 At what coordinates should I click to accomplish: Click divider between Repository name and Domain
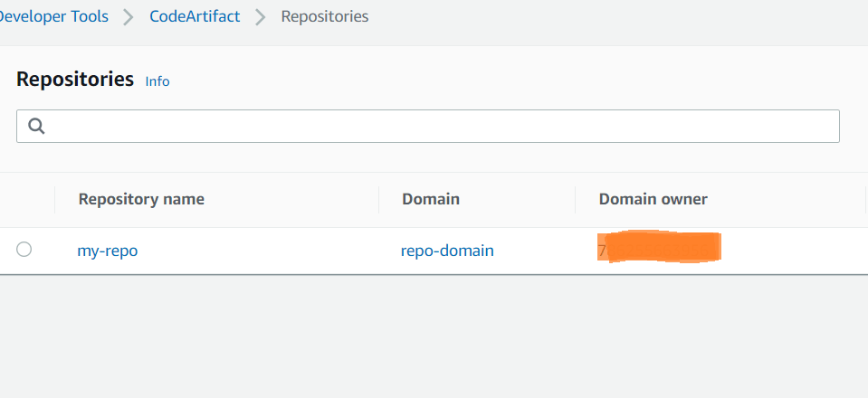pos(379,200)
